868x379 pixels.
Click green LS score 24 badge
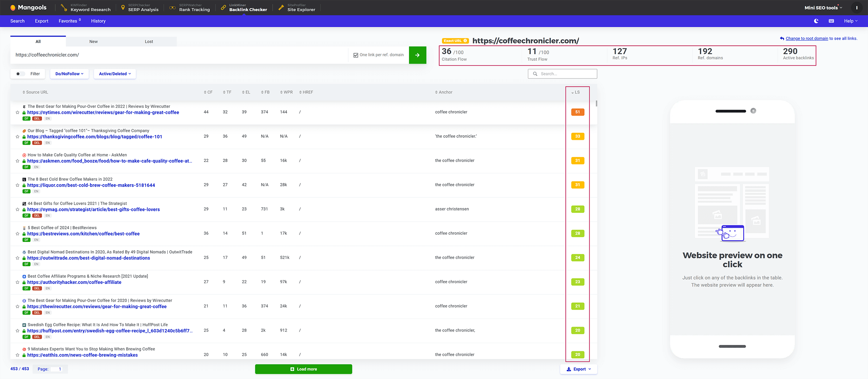tap(578, 257)
